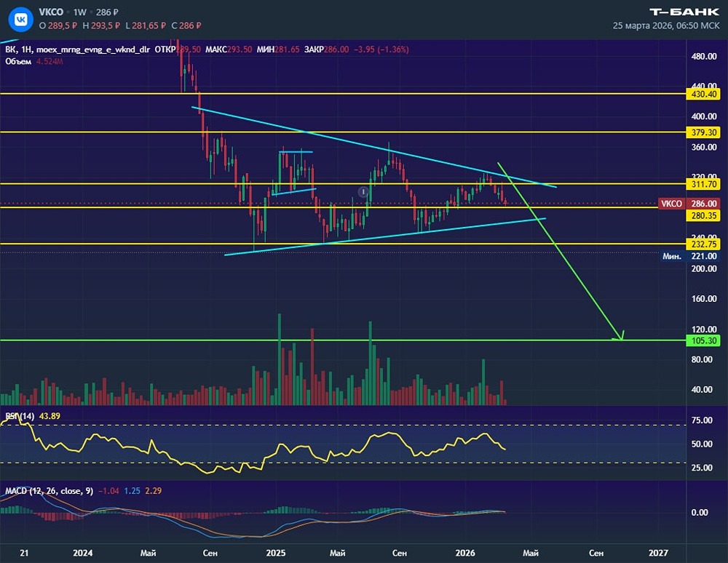Select the 311.70 yellow level price tag
The image size is (728, 563).
click(x=703, y=184)
